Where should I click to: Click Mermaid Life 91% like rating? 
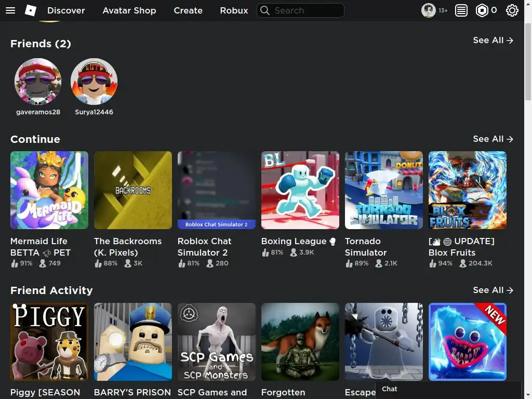tap(22, 263)
